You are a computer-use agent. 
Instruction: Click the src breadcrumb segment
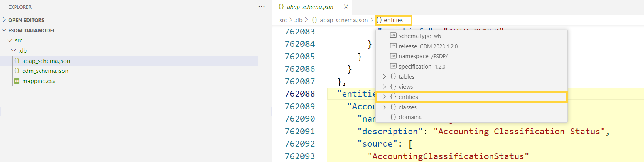(283, 20)
